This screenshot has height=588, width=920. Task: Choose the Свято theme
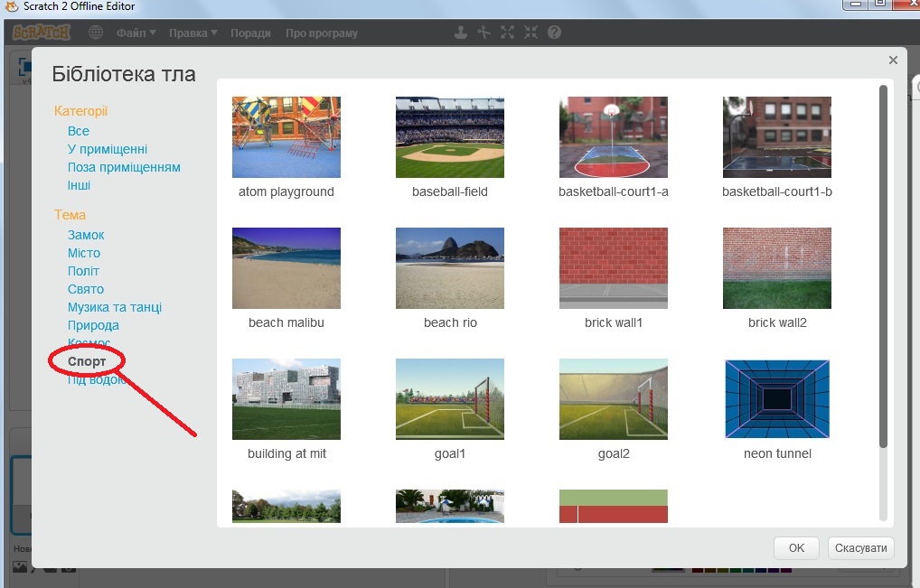pyautogui.click(x=86, y=290)
